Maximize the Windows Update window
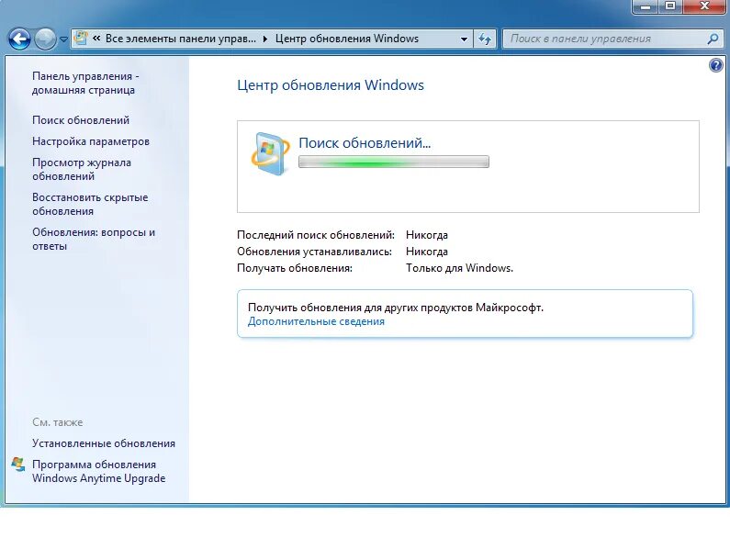 pos(670,6)
